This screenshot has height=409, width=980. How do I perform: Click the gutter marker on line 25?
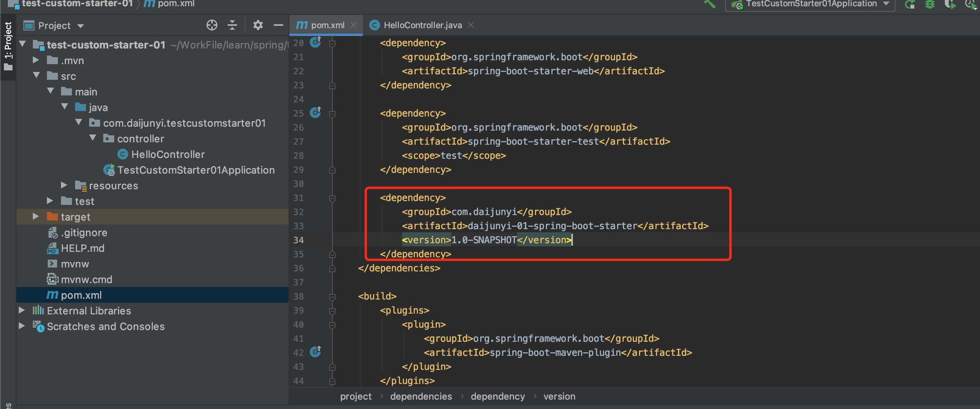[316, 113]
